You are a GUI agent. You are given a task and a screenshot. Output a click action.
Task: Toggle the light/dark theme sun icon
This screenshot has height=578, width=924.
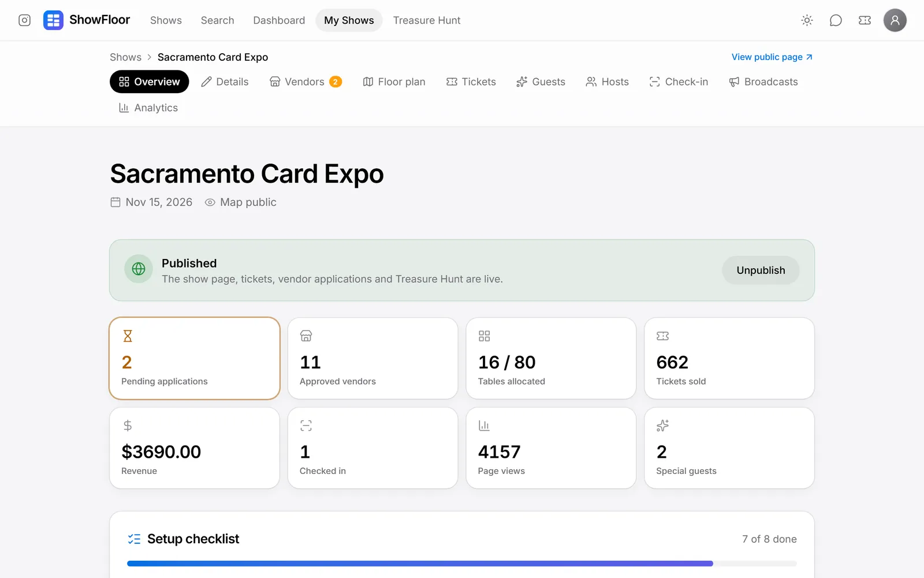(x=807, y=20)
